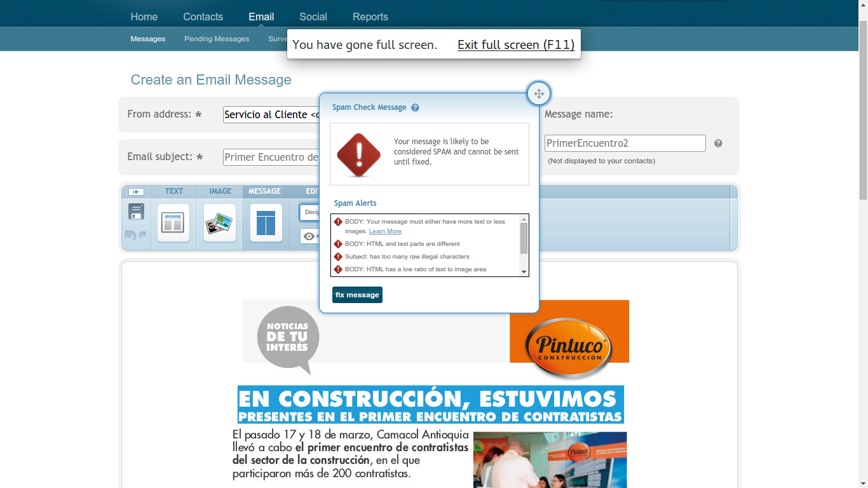This screenshot has width=868, height=488.
Task: Collapse the toolbar with the arrow icon
Action: coord(136,192)
